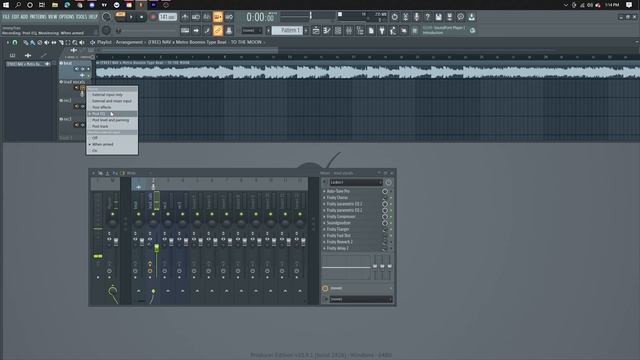Open the OPTIONS menu
Screen dimensions: 640x360
pos(67,17)
